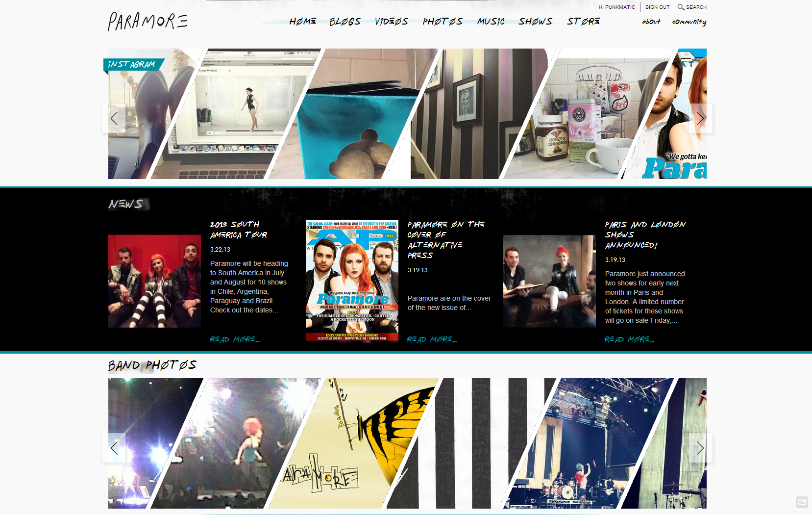Viewport: 812px width, 515px height.
Task: Read more about Paris and London shows
Action: 629,339
